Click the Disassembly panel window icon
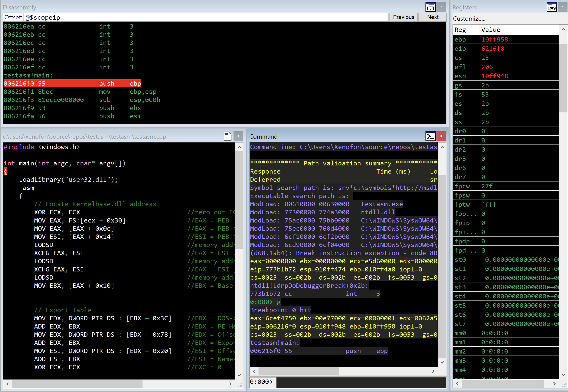This screenshot has height=392, width=568. coord(430,7)
